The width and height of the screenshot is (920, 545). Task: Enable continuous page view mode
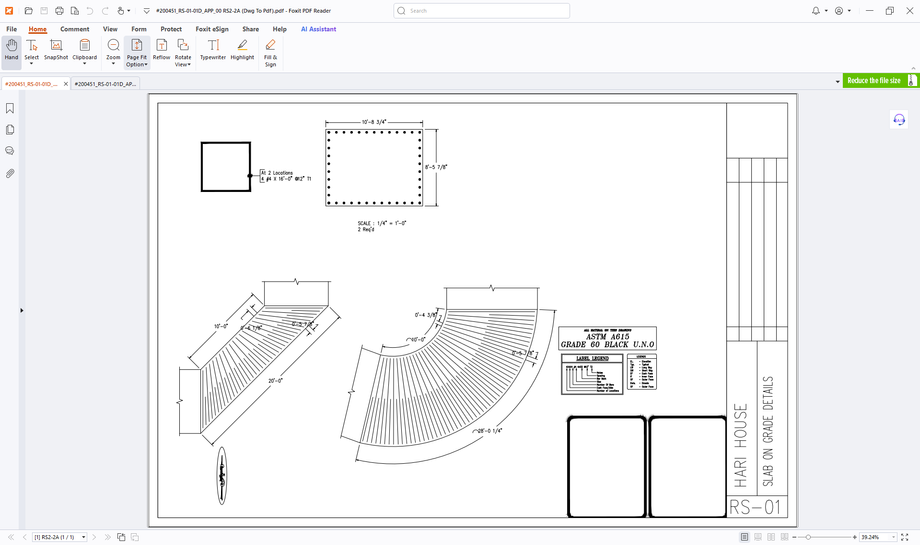click(758, 537)
